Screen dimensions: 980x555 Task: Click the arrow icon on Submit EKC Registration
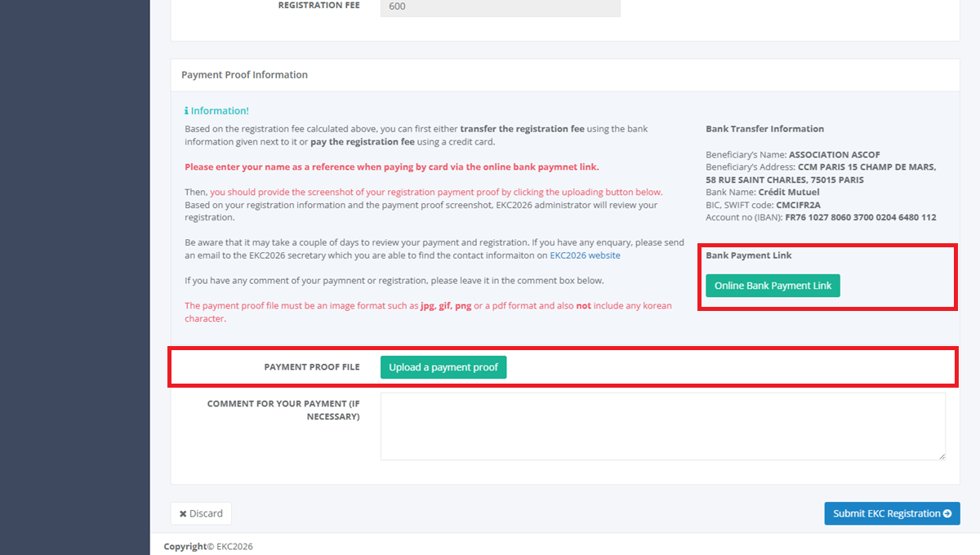click(947, 514)
